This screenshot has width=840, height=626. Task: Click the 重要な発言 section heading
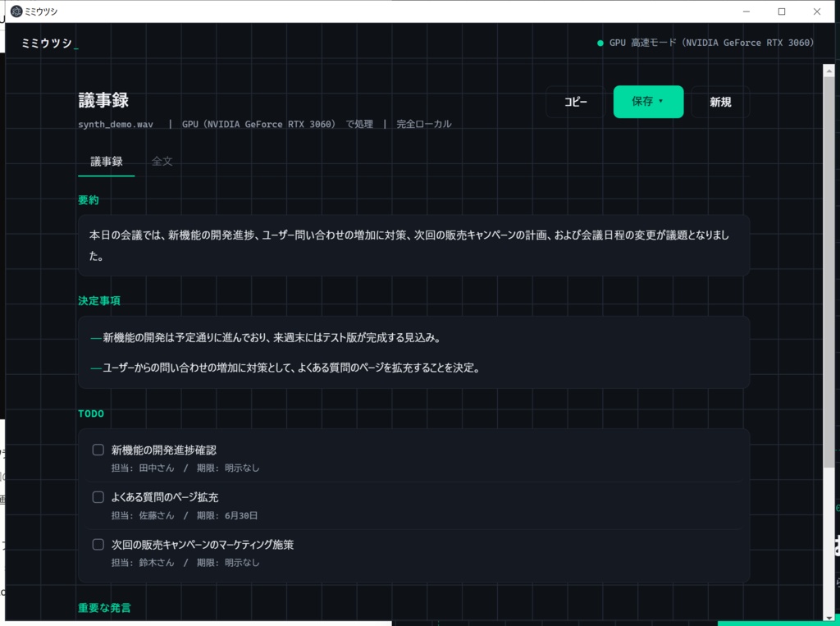pyautogui.click(x=104, y=608)
